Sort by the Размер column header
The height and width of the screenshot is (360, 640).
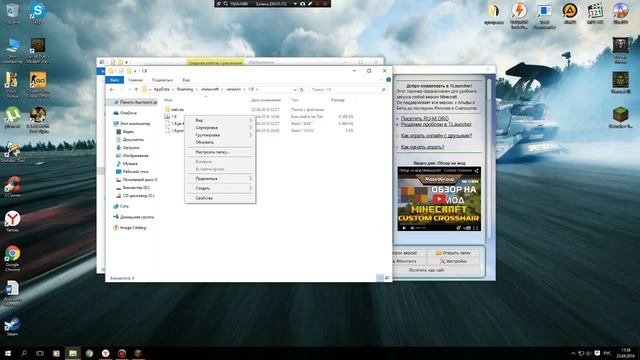pyautogui.click(x=338, y=100)
